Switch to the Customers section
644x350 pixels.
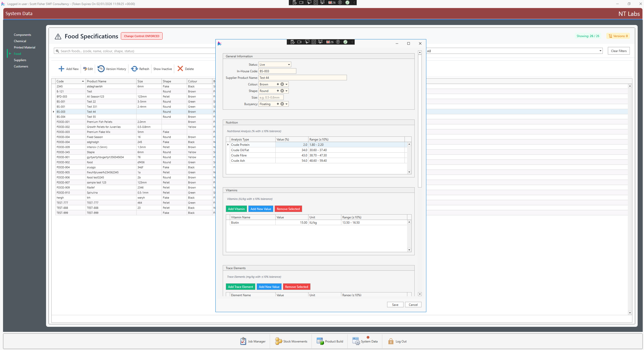pyautogui.click(x=21, y=66)
